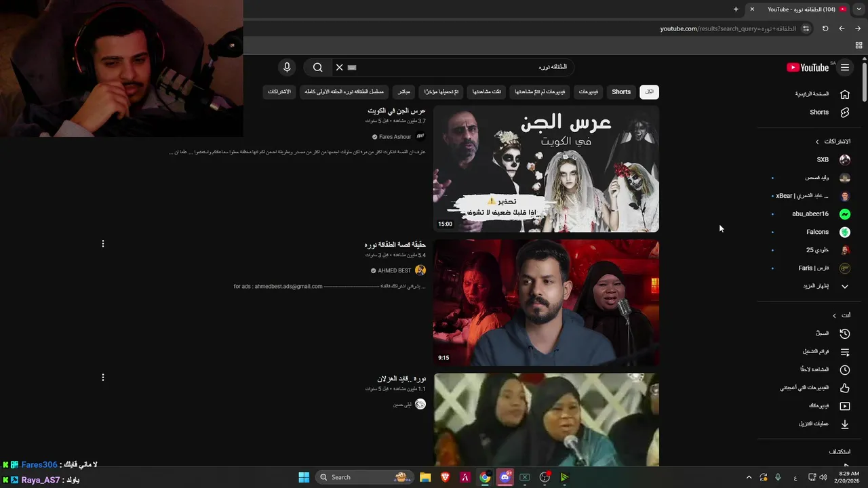Clear the search box with X

point(340,67)
